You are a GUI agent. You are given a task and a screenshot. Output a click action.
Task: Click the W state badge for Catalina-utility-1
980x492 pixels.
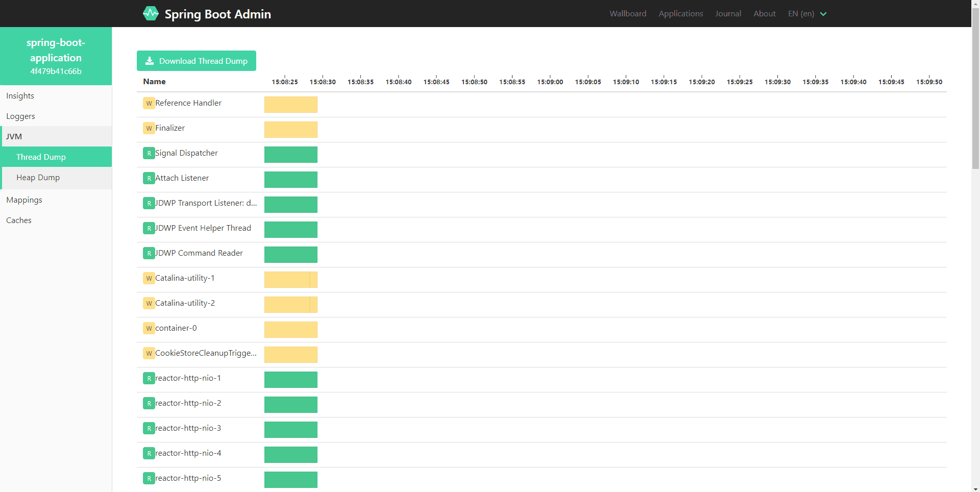(149, 278)
